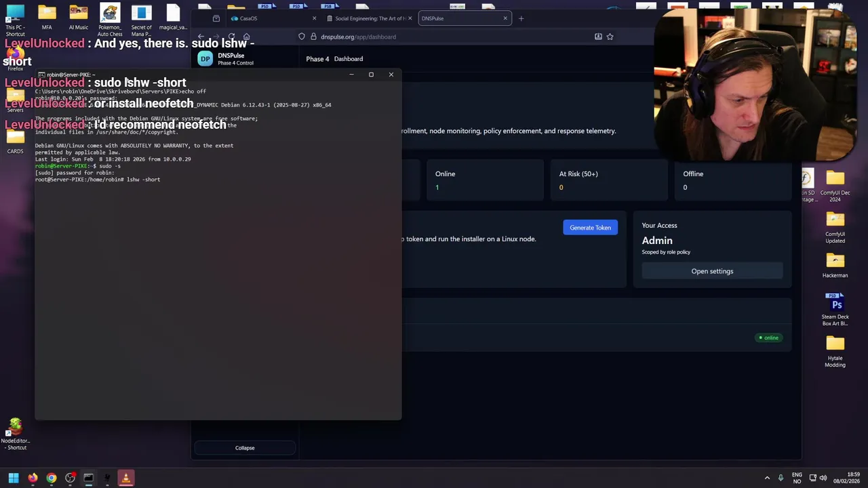The height and width of the screenshot is (488, 868).
Task: Minimize the SSH terminal window
Action: coord(351,75)
